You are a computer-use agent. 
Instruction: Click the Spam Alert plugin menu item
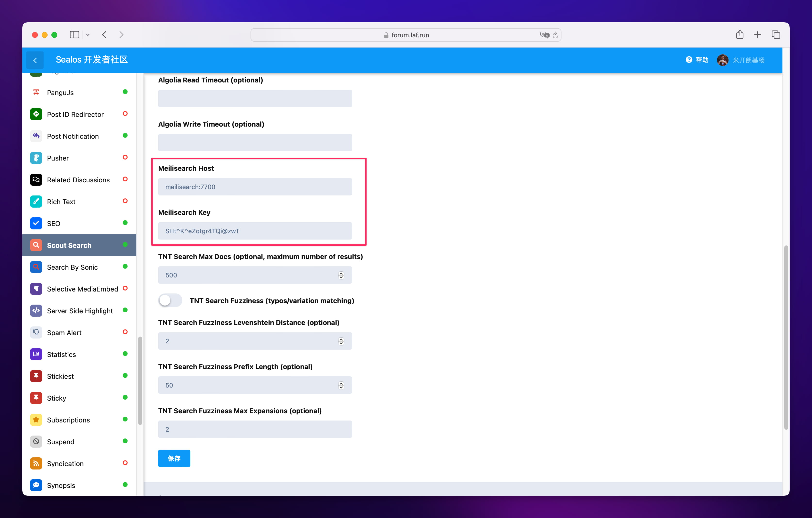point(64,332)
